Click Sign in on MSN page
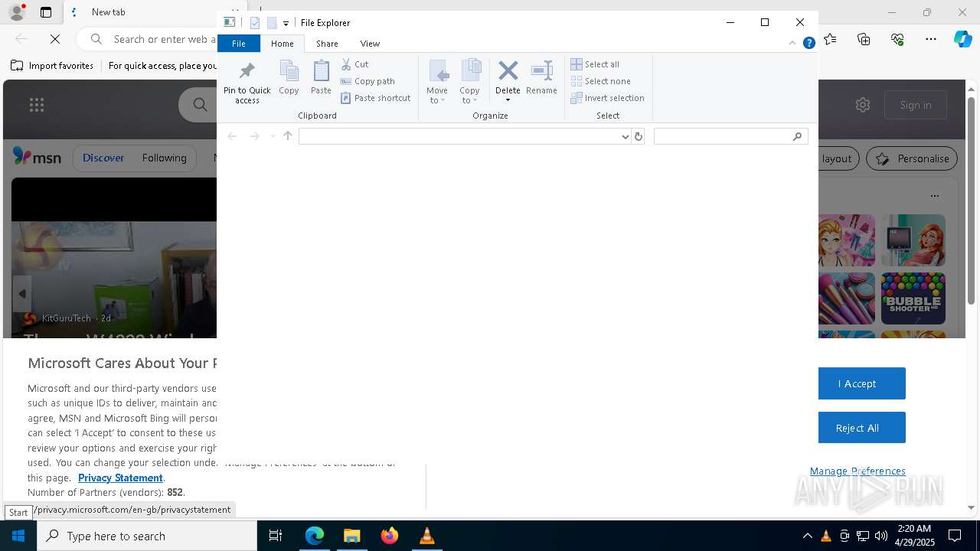 tap(916, 105)
